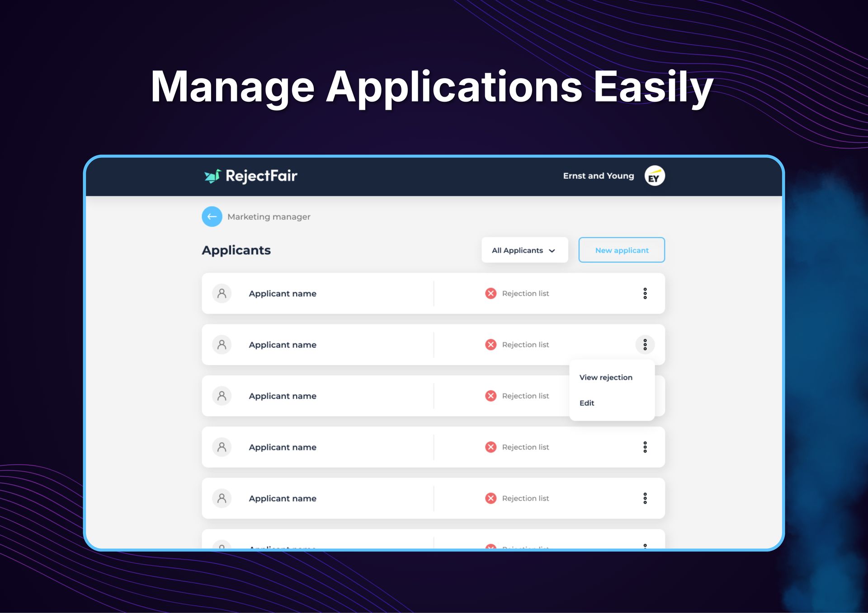This screenshot has width=868, height=613.
Task: Open three-dot menu of first applicant
Action: click(645, 293)
